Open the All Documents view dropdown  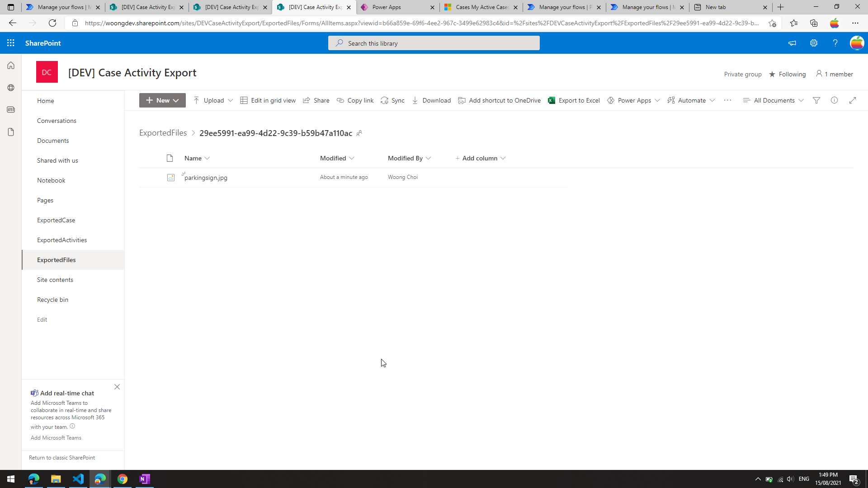coord(774,100)
